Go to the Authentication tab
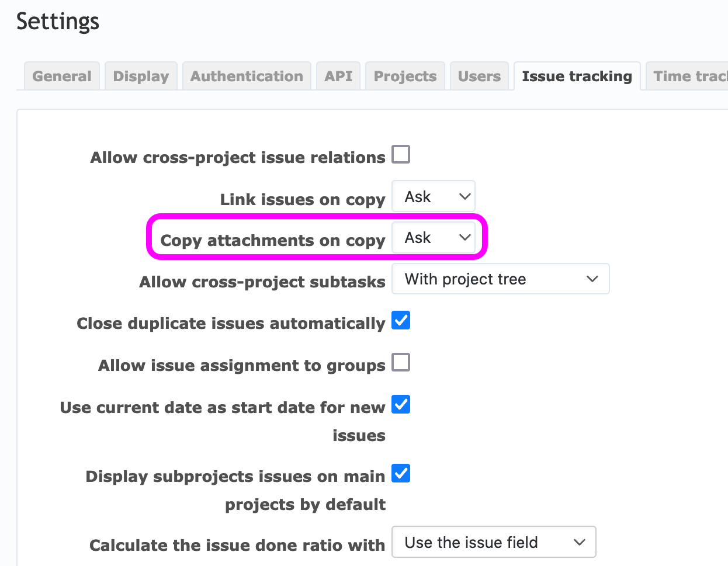 [247, 76]
